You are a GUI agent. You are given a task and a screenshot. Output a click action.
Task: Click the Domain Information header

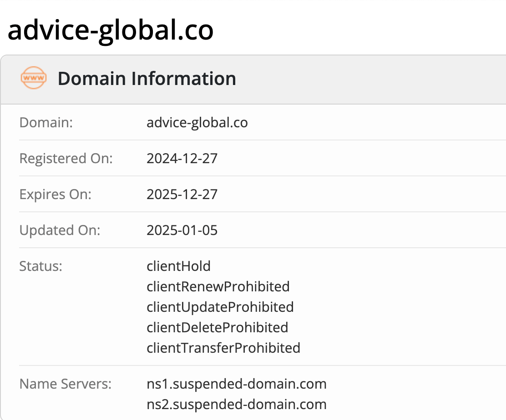pyautogui.click(x=147, y=78)
